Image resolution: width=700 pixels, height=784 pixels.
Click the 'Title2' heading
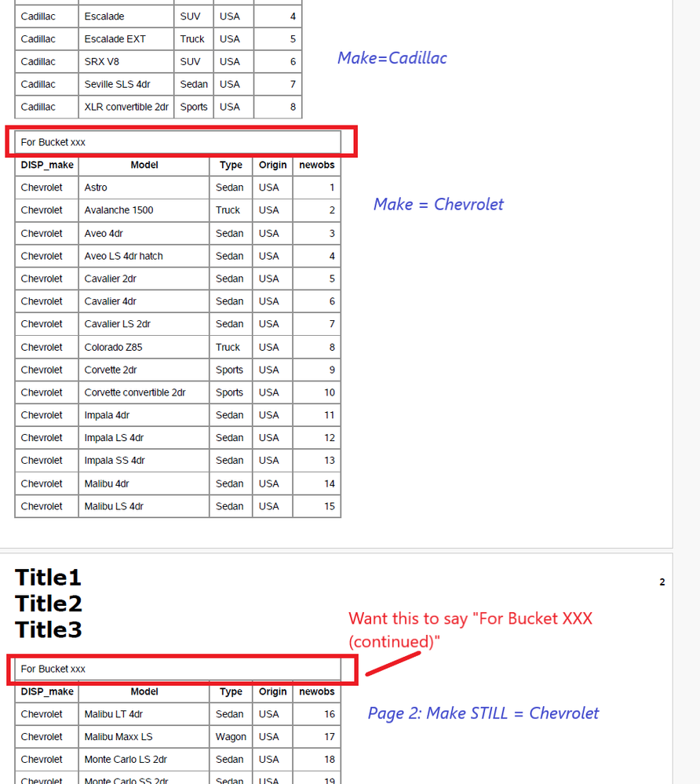[x=49, y=603]
